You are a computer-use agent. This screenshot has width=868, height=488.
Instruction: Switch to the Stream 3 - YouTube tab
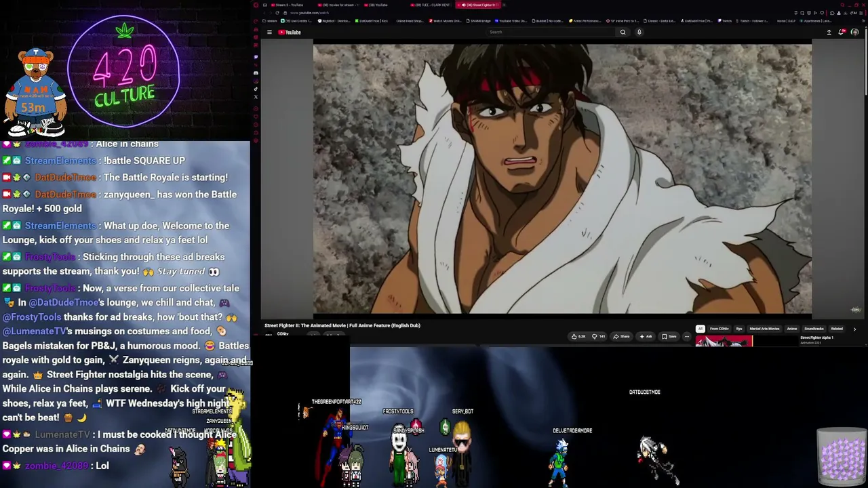288,5
